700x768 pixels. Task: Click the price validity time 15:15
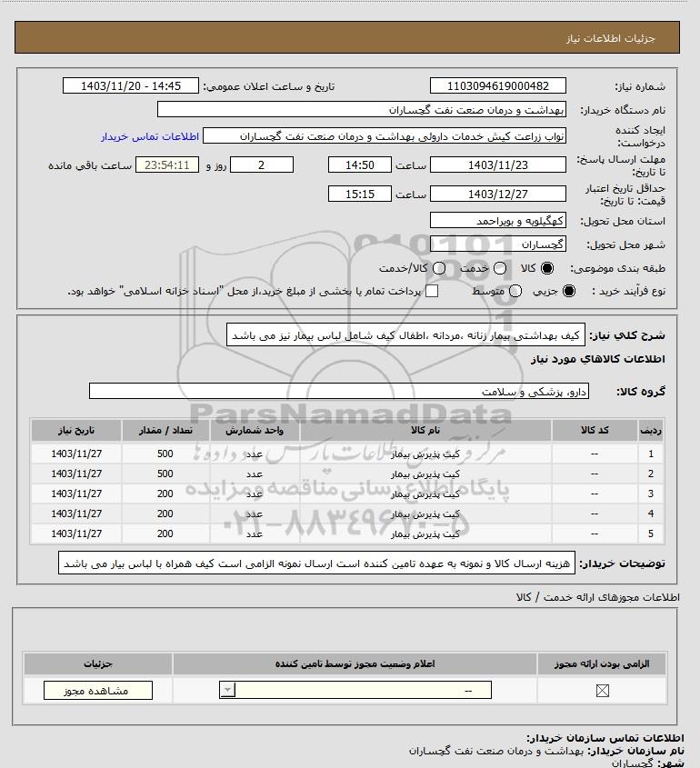[360, 194]
